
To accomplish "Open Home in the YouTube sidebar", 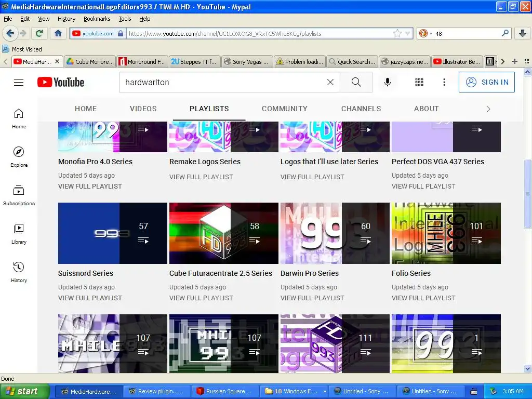I will 19,119.
